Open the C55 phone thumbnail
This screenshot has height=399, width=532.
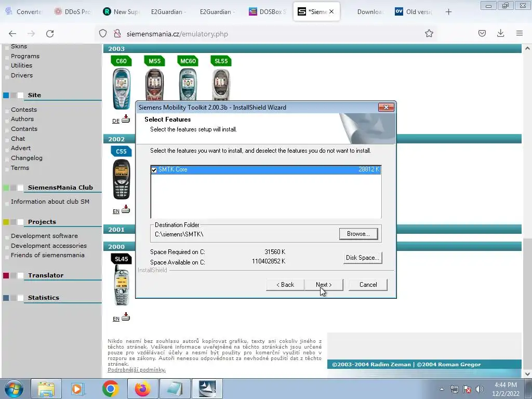coord(122,179)
